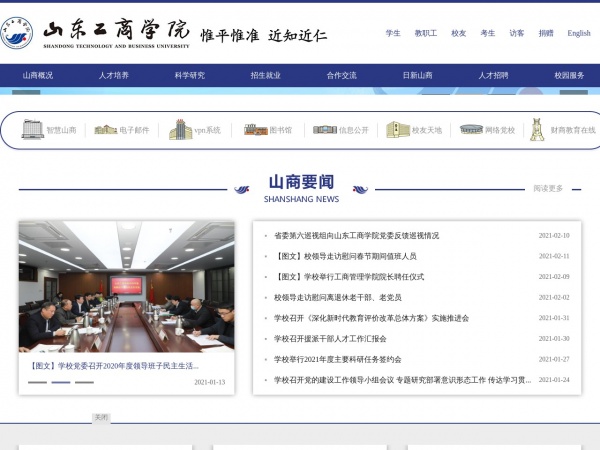Open news 学校召开援派干部人才工作汇报会
This screenshot has height=450, width=600.
coord(330,339)
